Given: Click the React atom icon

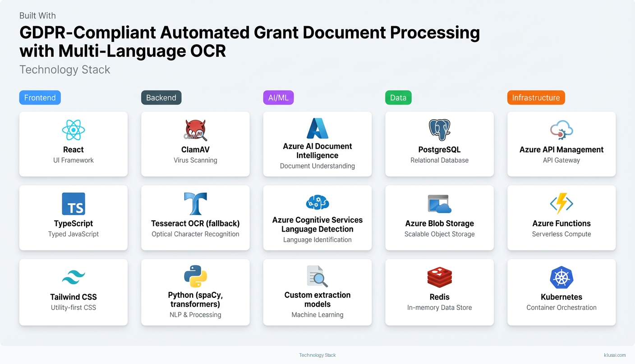Looking at the screenshot, I should coord(74,130).
